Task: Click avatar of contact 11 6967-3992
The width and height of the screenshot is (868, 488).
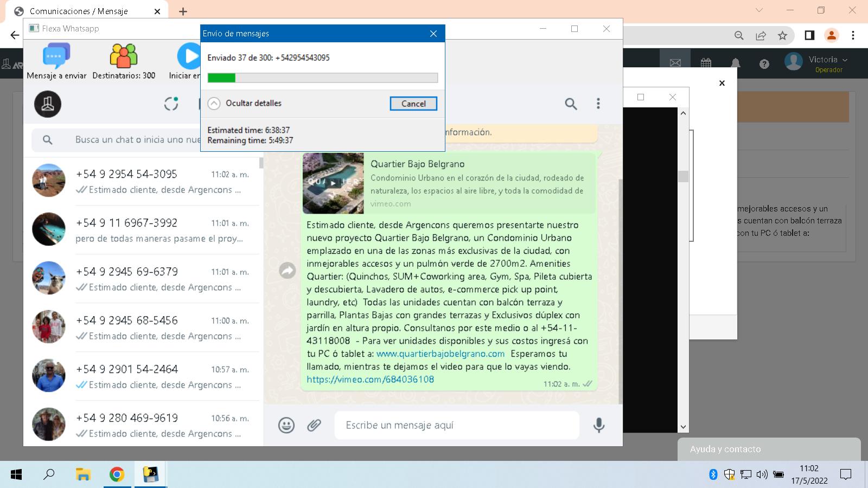Action: tap(49, 229)
